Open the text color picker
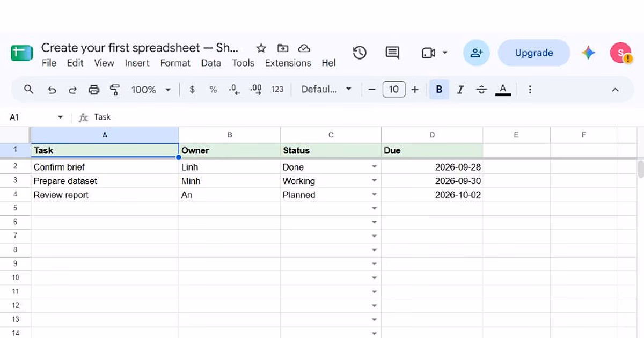 tap(503, 90)
